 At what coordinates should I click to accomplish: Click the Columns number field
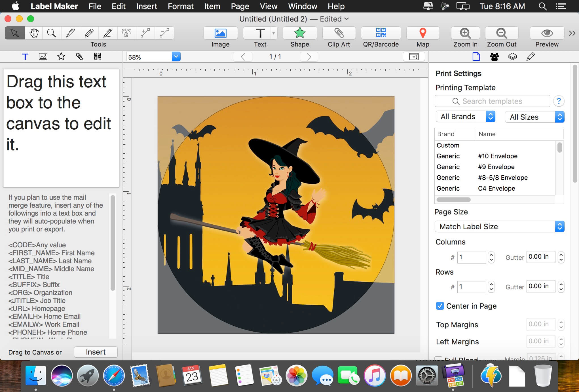pyautogui.click(x=472, y=257)
